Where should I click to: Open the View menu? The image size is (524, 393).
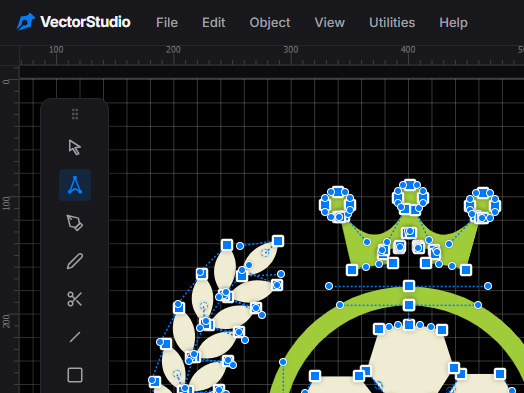[330, 22]
